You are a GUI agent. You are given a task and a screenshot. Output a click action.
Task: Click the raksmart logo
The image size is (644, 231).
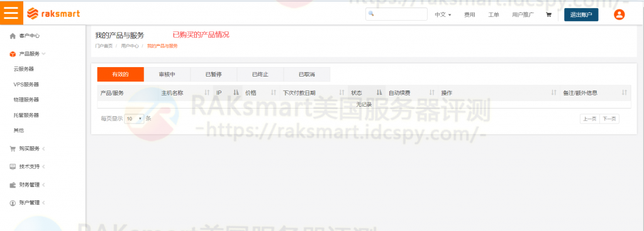tap(53, 14)
